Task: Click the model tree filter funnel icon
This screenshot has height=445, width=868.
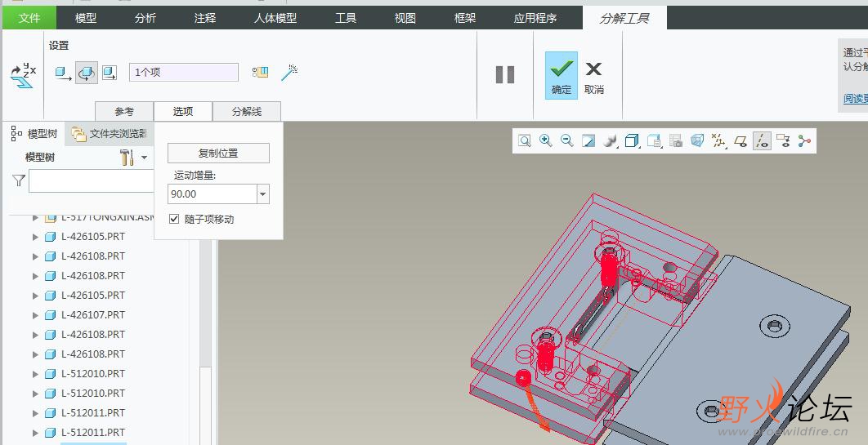Action: click(18, 180)
